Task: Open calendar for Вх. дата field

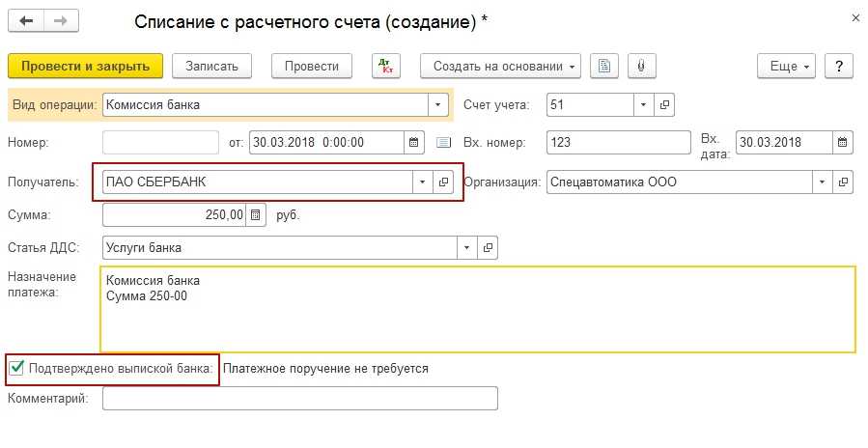Action: (x=842, y=142)
